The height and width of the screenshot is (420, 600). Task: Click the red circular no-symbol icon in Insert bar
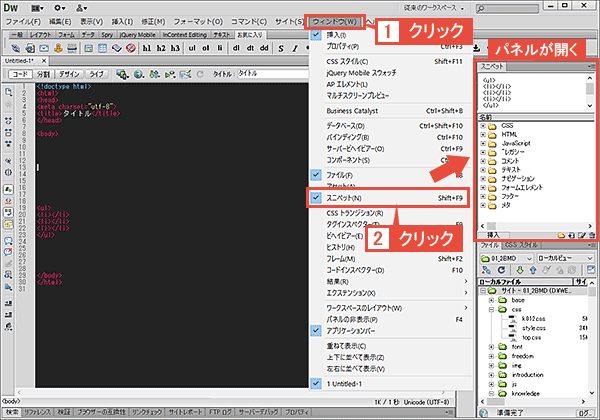(131, 48)
